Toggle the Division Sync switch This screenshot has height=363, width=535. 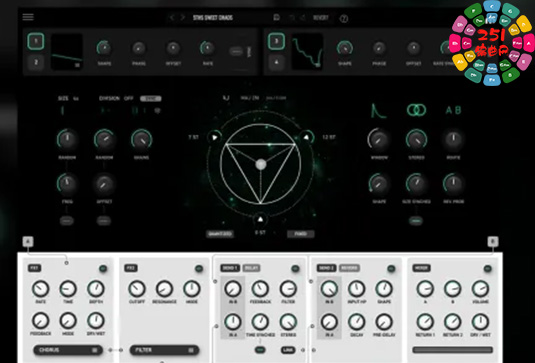tap(151, 99)
